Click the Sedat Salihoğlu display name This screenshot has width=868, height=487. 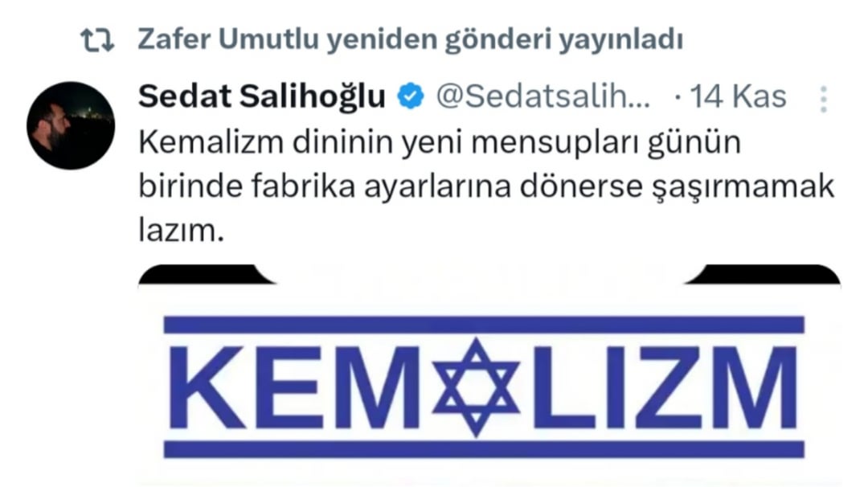(x=262, y=96)
